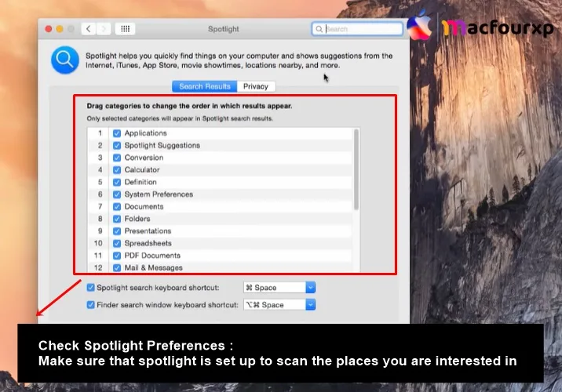The height and width of the screenshot is (392, 562).
Task: Select the PDF Documents row text
Action: 152,256
